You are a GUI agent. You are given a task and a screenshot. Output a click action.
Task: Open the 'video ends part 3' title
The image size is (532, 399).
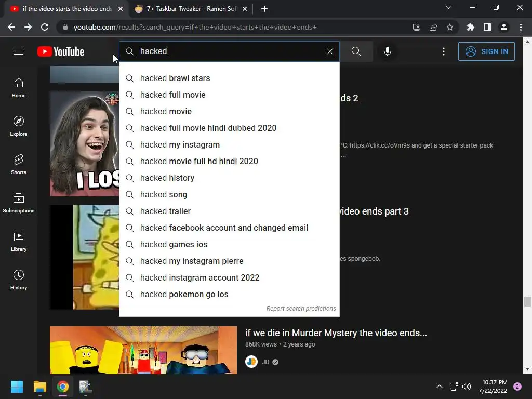click(374, 211)
